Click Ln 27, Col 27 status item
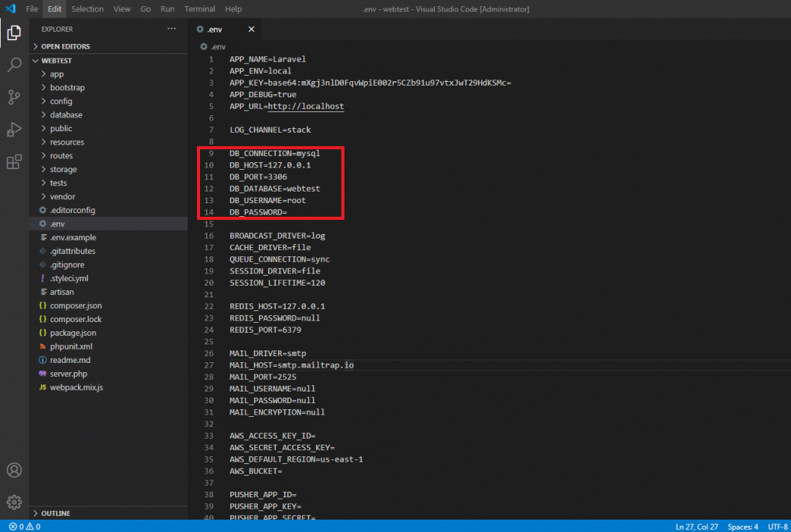The image size is (791, 532). [696, 527]
